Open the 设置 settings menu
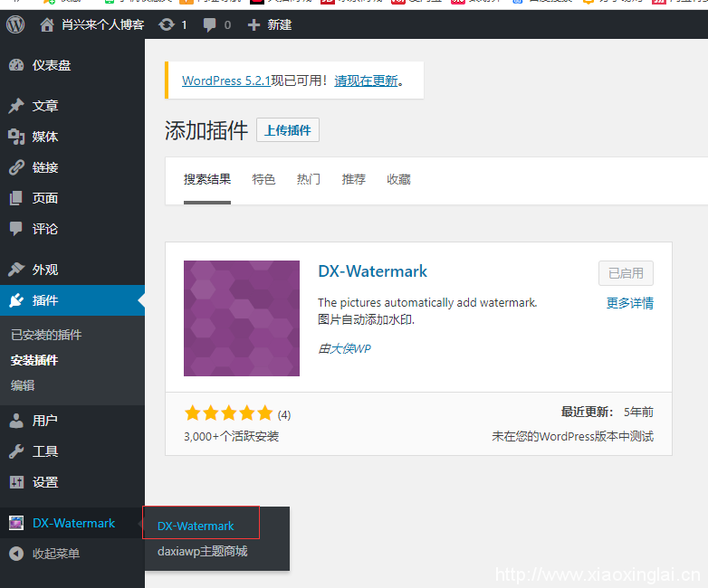 tap(72, 482)
